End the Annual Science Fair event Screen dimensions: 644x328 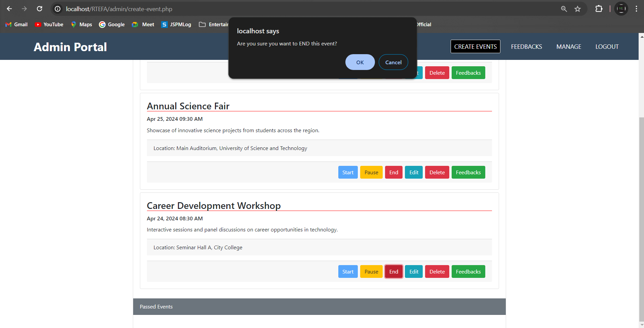pos(393,172)
